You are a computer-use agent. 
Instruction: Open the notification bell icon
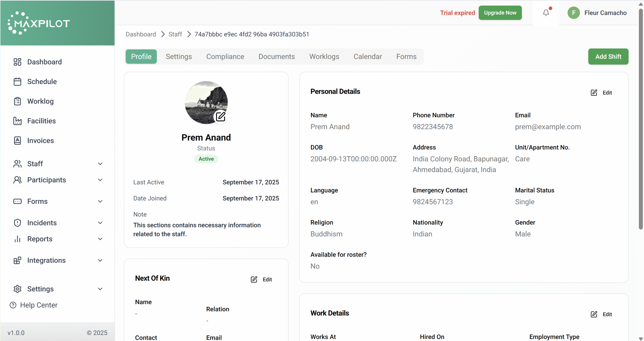(546, 13)
